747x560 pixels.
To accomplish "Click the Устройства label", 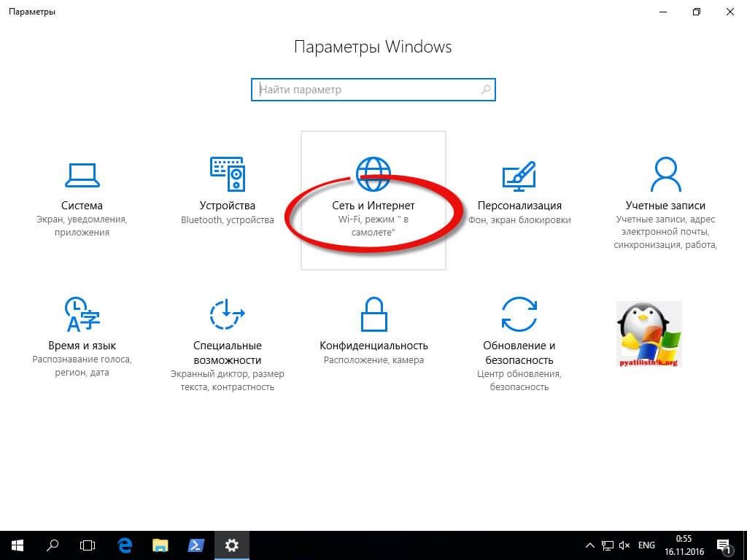I will (x=228, y=206).
